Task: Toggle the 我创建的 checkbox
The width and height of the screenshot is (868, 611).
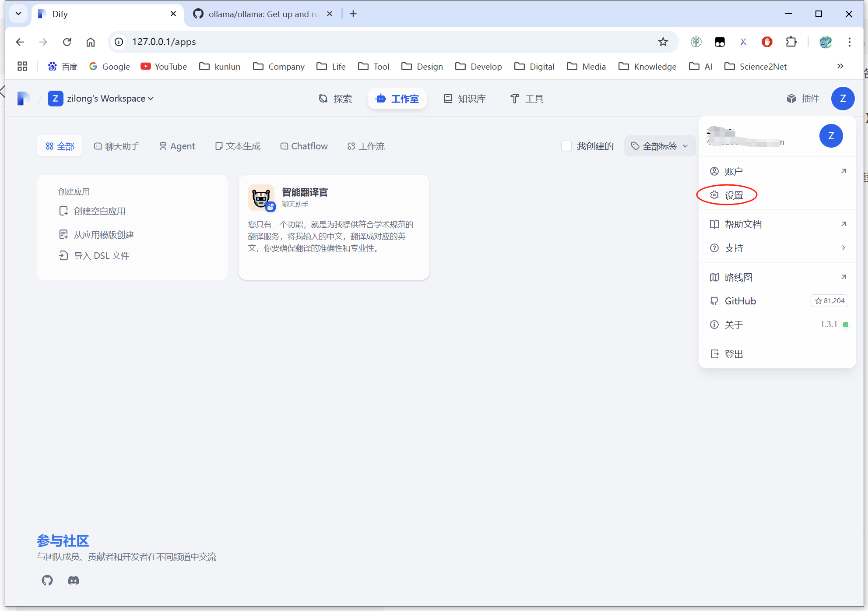Action: pyautogui.click(x=566, y=146)
